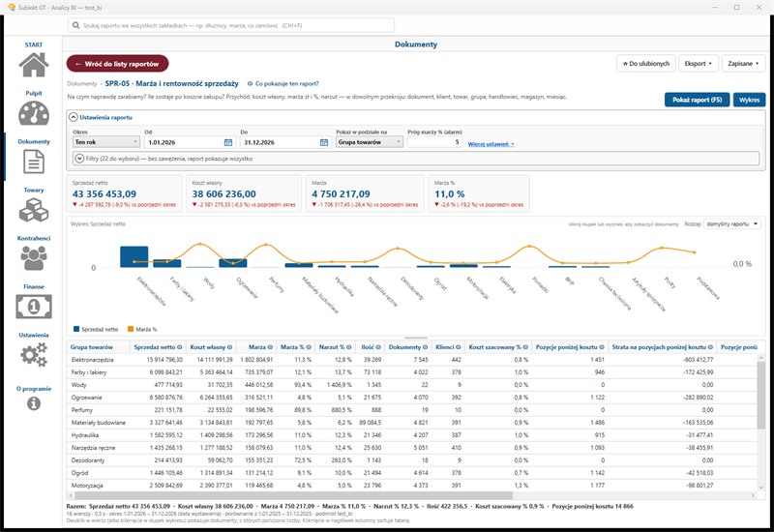Select the Dezodoranty table row
The height and width of the screenshot is (532, 774).
412,460
